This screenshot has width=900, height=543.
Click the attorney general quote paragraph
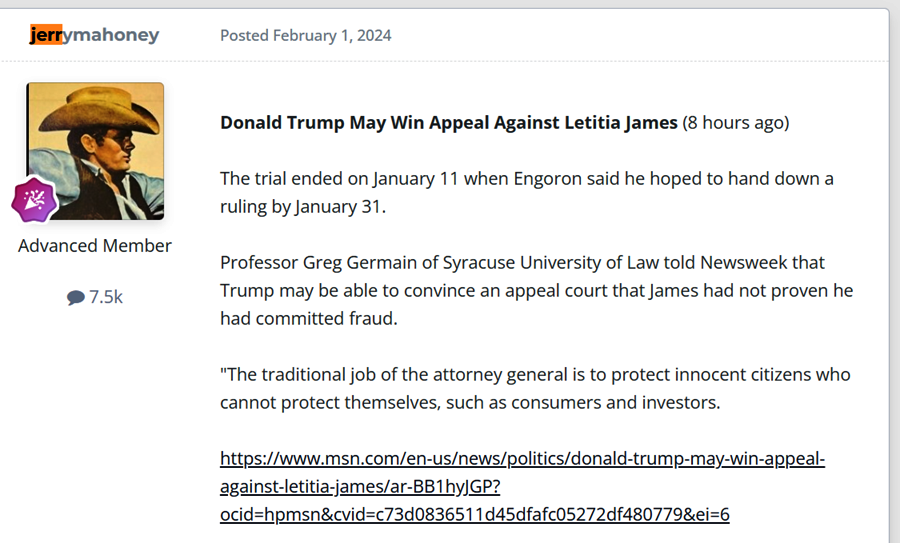pos(535,388)
